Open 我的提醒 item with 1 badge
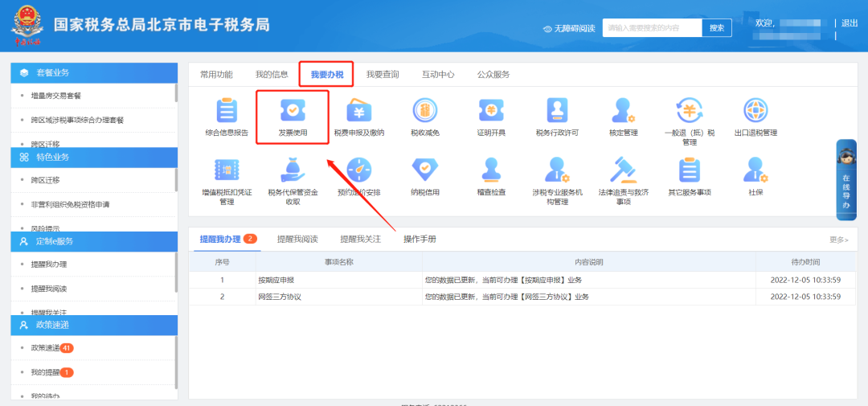The height and width of the screenshot is (406, 868). click(x=52, y=372)
